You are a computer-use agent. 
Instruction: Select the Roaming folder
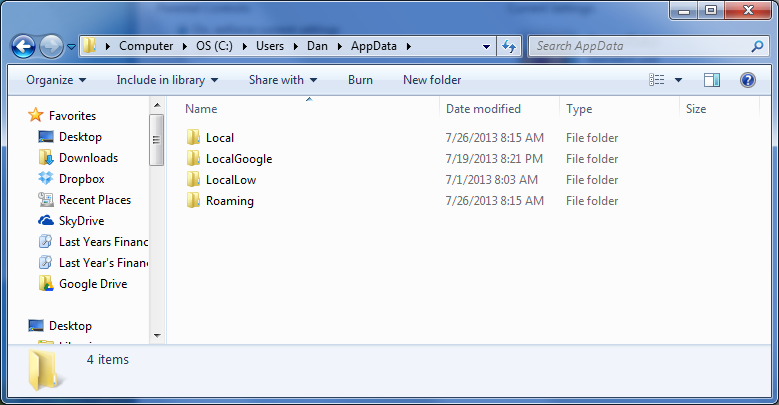point(229,201)
